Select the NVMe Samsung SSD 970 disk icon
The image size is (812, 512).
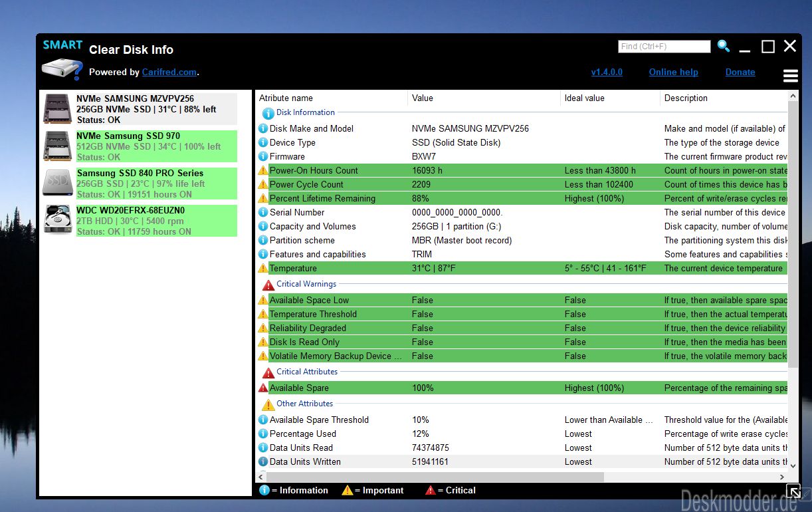pyautogui.click(x=58, y=146)
